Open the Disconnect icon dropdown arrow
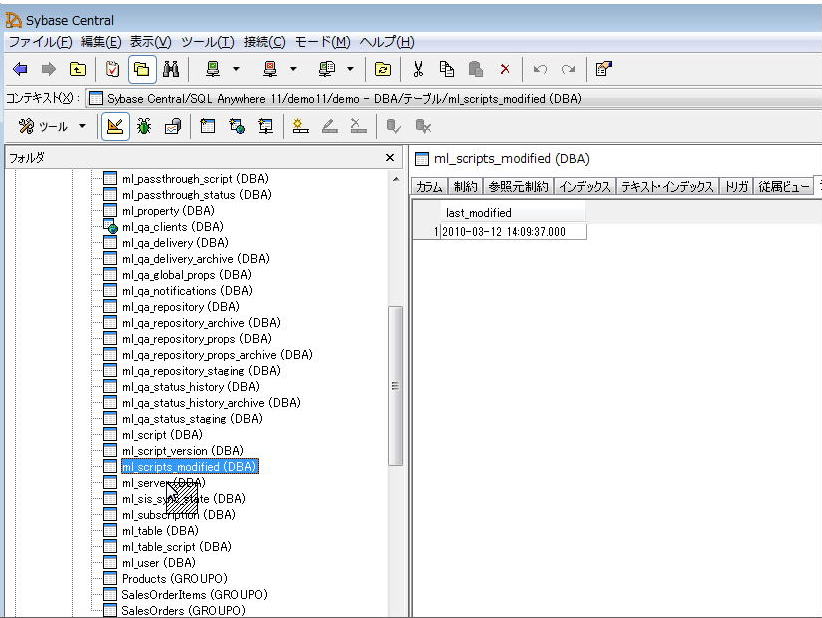Screen dimensions: 822x618 tap(293, 69)
